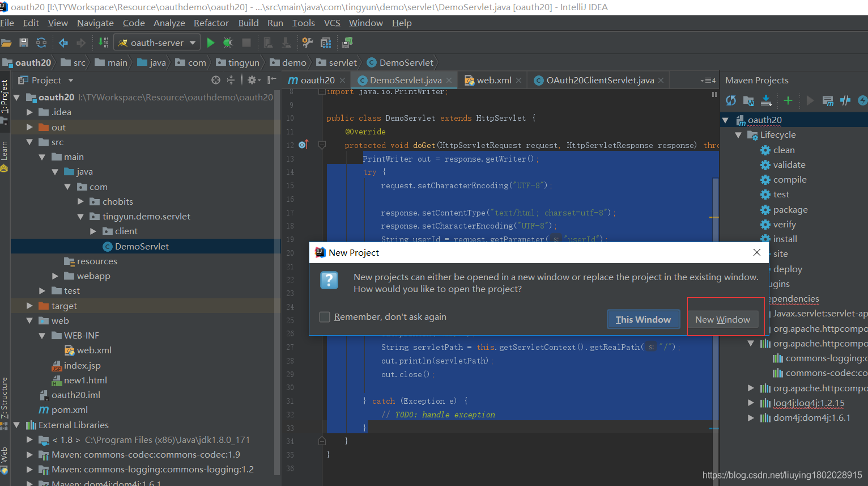Open the VCS menu
The width and height of the screenshot is (868, 486).
point(332,23)
